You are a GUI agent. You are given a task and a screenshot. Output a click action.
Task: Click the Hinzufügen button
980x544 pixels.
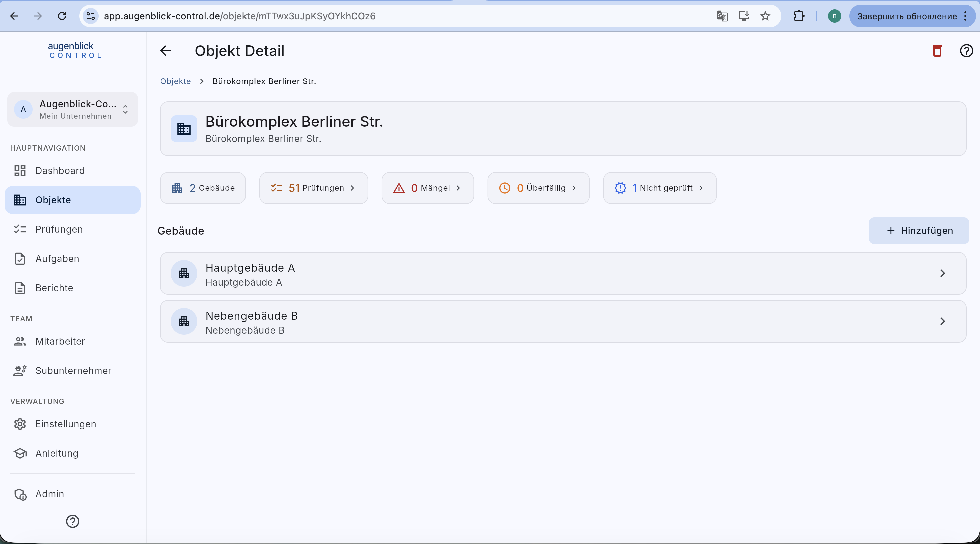point(919,231)
